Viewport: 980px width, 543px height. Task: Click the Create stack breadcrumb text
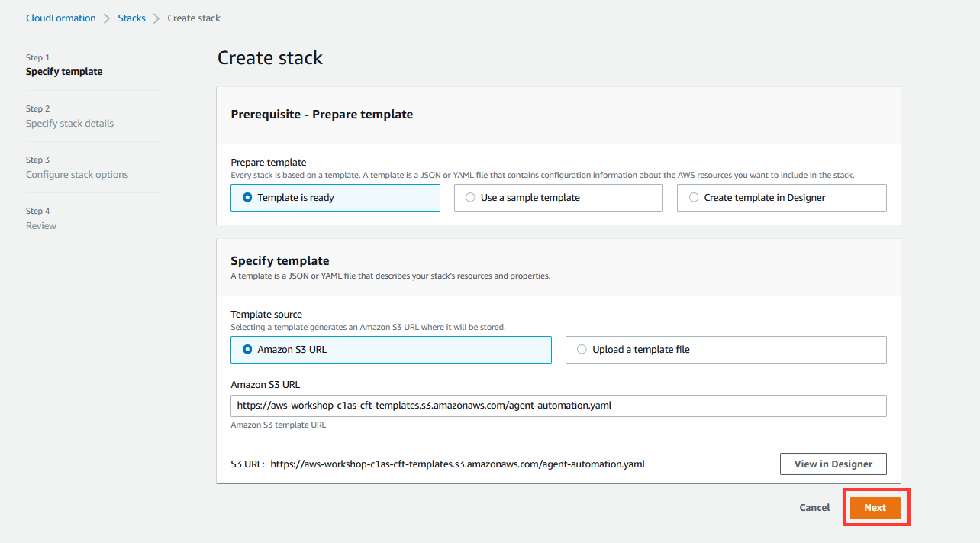(194, 18)
